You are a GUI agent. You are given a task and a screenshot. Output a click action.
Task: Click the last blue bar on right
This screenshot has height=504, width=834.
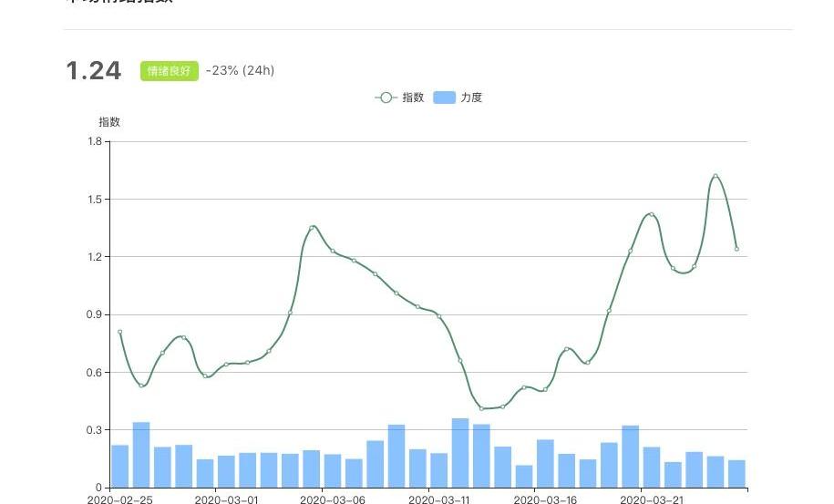736,473
